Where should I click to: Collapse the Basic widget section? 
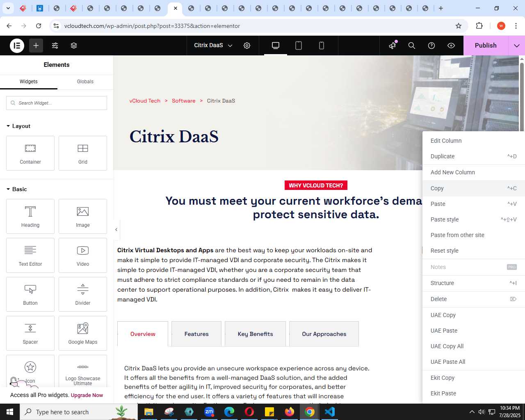[x=17, y=189]
